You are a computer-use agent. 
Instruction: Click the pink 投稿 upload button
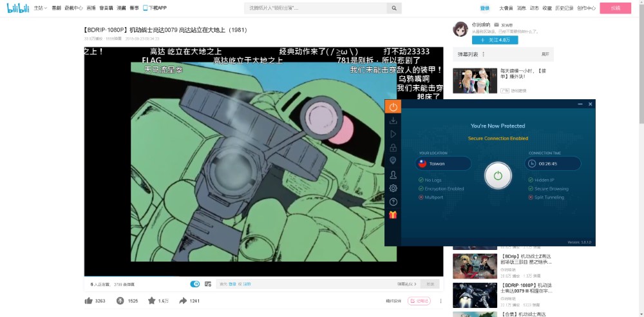click(x=615, y=8)
